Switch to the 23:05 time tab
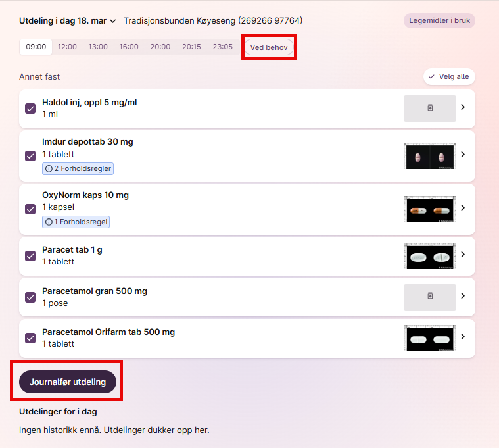This screenshot has height=448, width=499. point(223,47)
